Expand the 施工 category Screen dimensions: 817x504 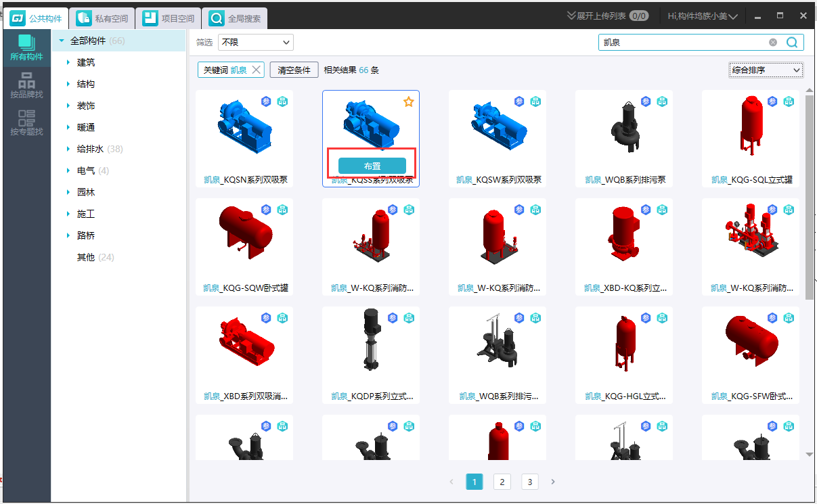68,214
